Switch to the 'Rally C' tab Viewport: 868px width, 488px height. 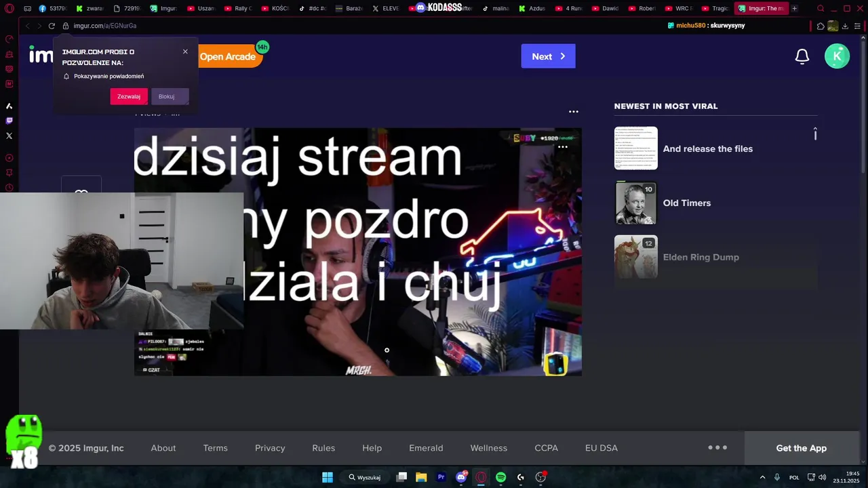pyautogui.click(x=238, y=9)
